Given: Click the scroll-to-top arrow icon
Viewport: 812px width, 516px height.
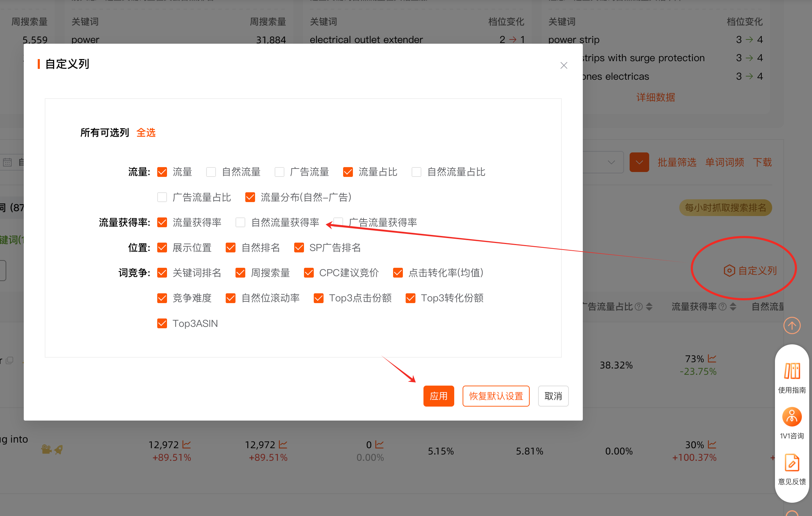Looking at the screenshot, I should click(792, 325).
